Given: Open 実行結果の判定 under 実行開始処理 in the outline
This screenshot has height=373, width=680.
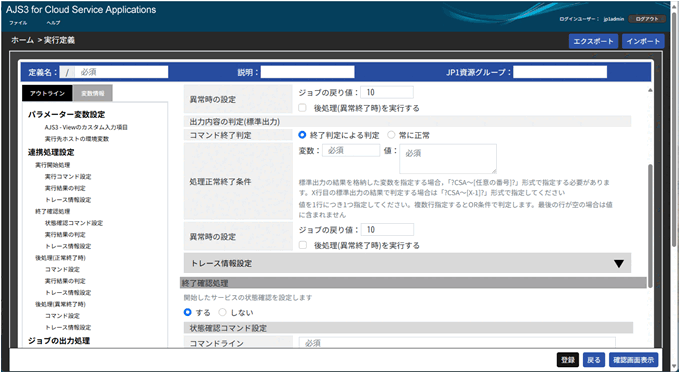Looking at the screenshot, I should click(65, 189).
